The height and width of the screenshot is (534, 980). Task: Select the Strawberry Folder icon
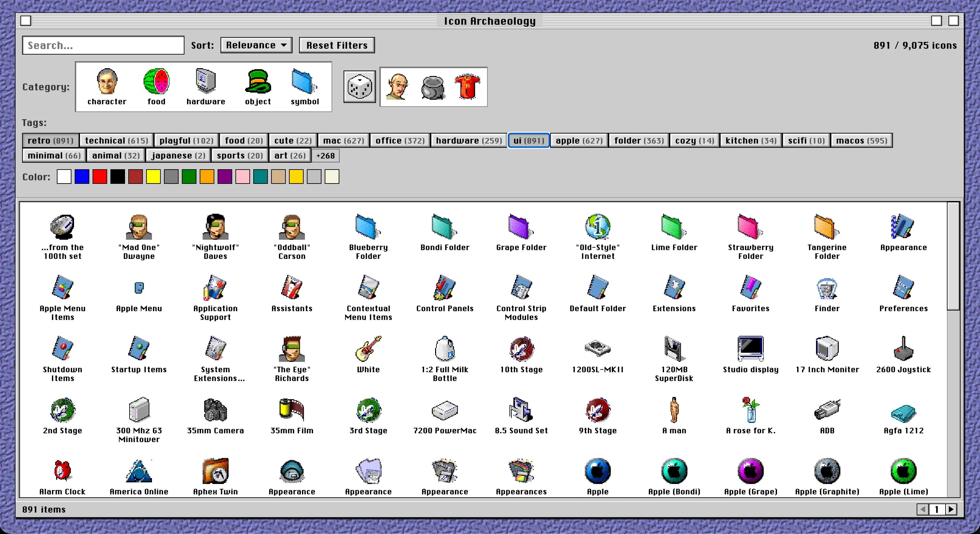tap(750, 227)
